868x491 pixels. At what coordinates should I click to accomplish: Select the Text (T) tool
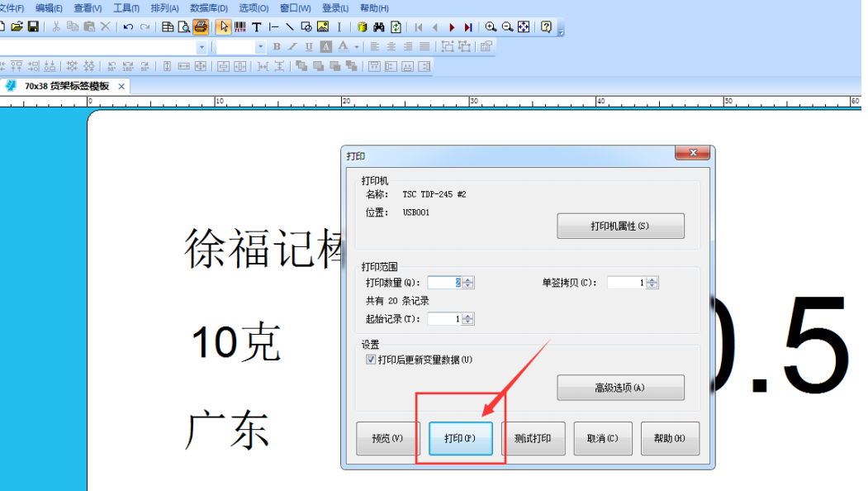click(x=256, y=26)
